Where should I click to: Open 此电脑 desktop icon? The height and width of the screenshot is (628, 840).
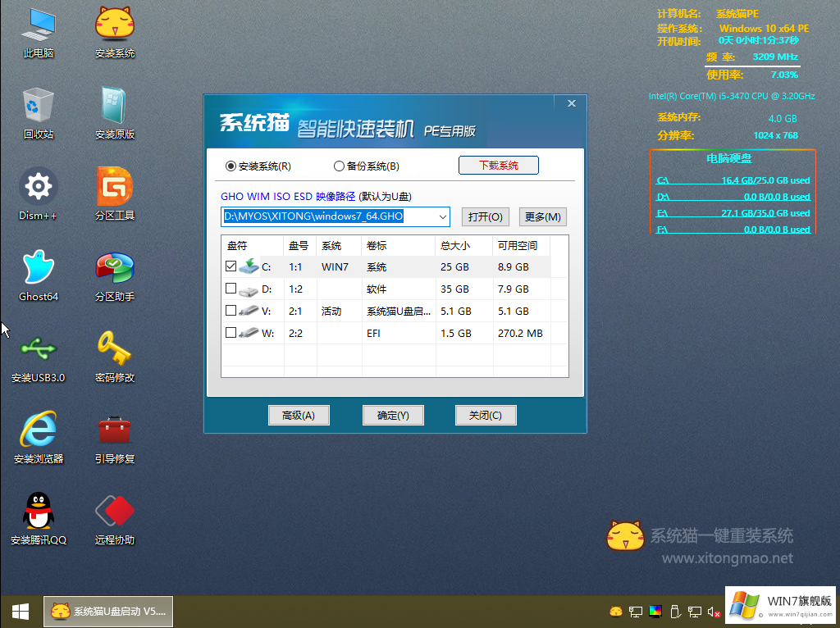[x=38, y=32]
